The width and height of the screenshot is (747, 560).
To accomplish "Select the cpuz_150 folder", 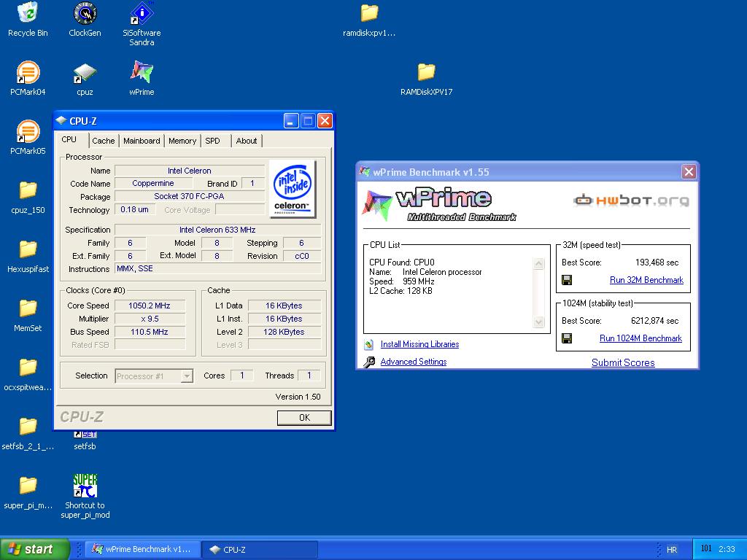I will click(x=28, y=197).
